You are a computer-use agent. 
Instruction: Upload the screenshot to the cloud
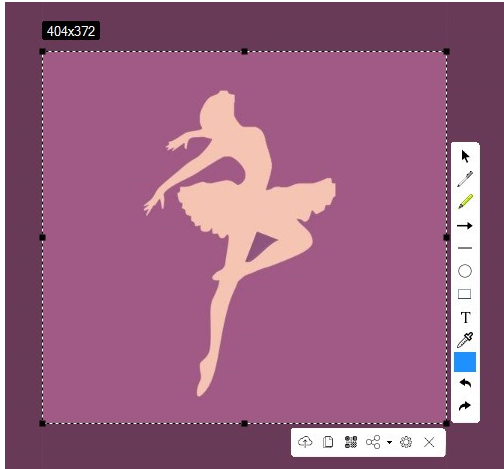[305, 442]
